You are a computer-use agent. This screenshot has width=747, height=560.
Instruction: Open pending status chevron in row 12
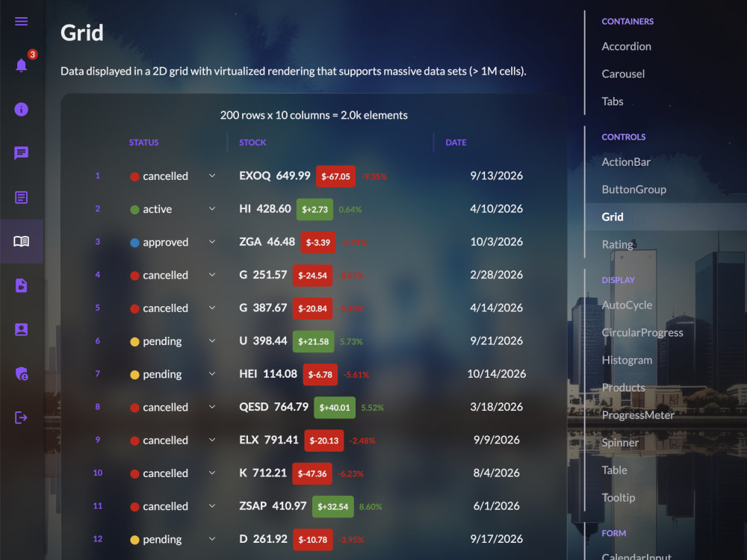(x=212, y=538)
